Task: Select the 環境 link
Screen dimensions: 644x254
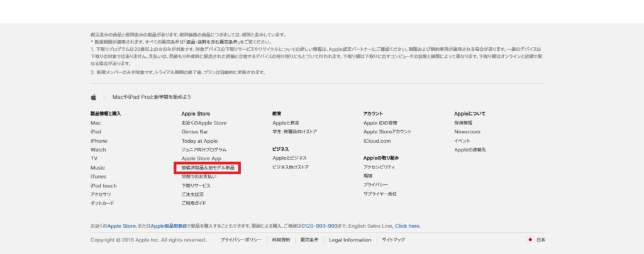Action: tap(368, 175)
